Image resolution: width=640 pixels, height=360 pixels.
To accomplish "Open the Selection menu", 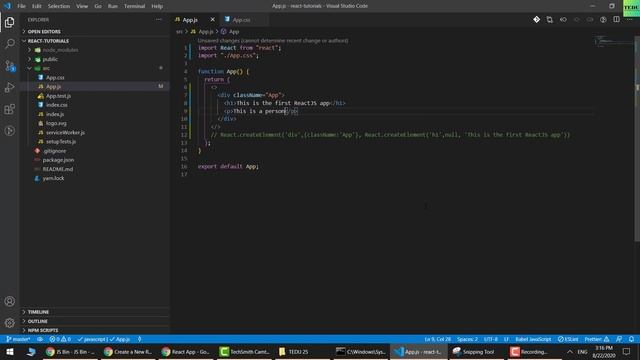I will point(59,6).
